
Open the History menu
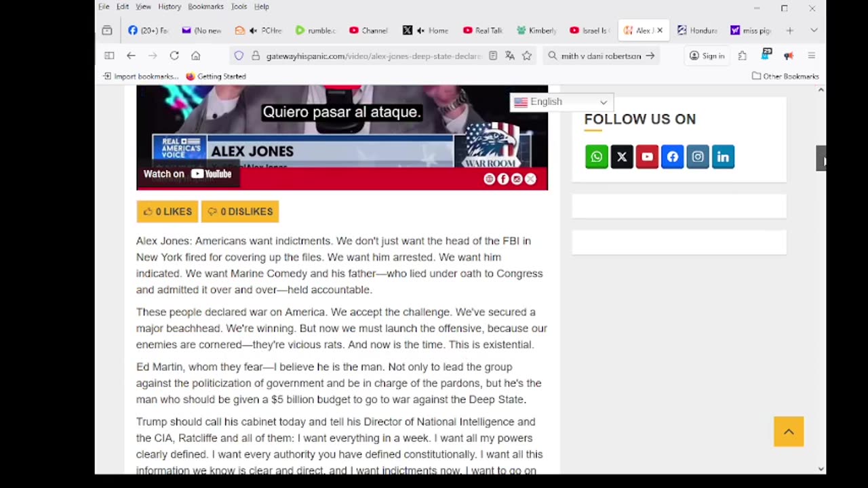pyautogui.click(x=170, y=7)
